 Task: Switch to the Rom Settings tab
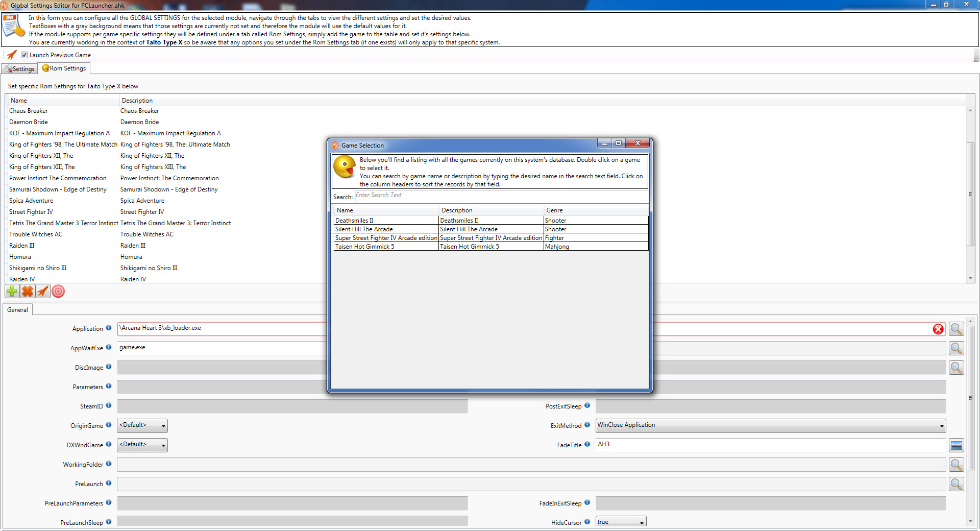(64, 68)
